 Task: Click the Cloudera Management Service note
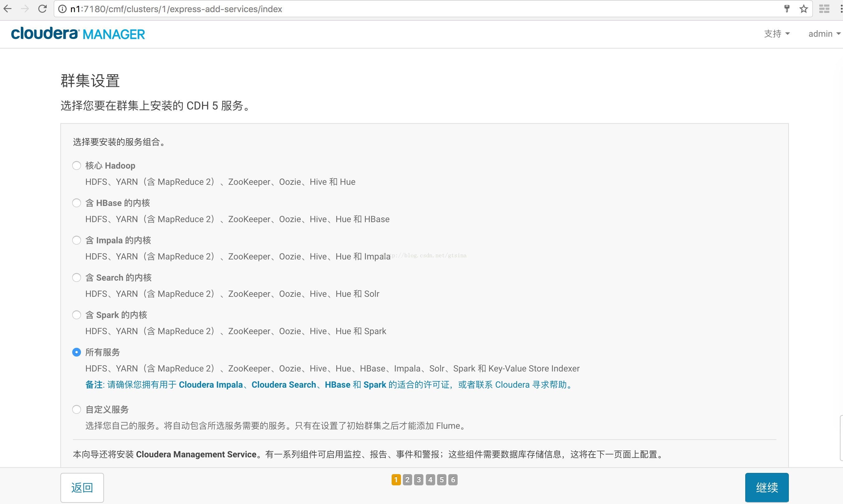click(368, 454)
